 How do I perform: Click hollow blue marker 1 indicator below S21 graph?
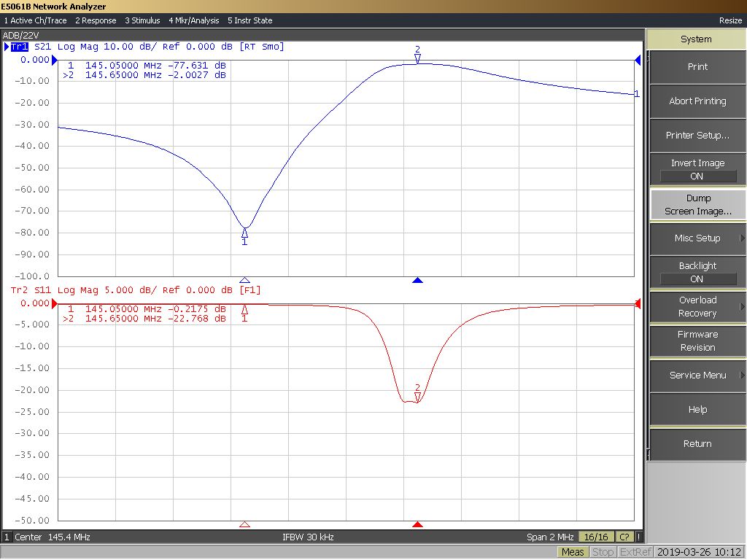click(x=244, y=281)
